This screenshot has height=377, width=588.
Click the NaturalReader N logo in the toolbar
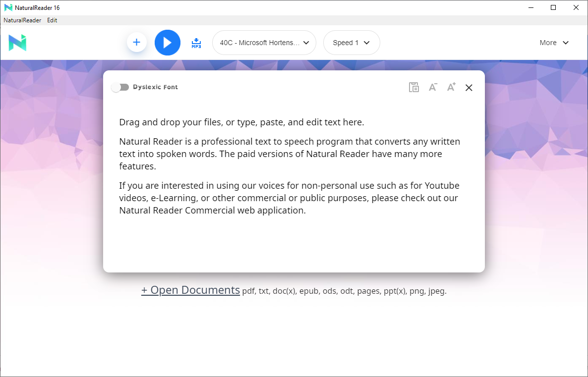[x=18, y=43]
